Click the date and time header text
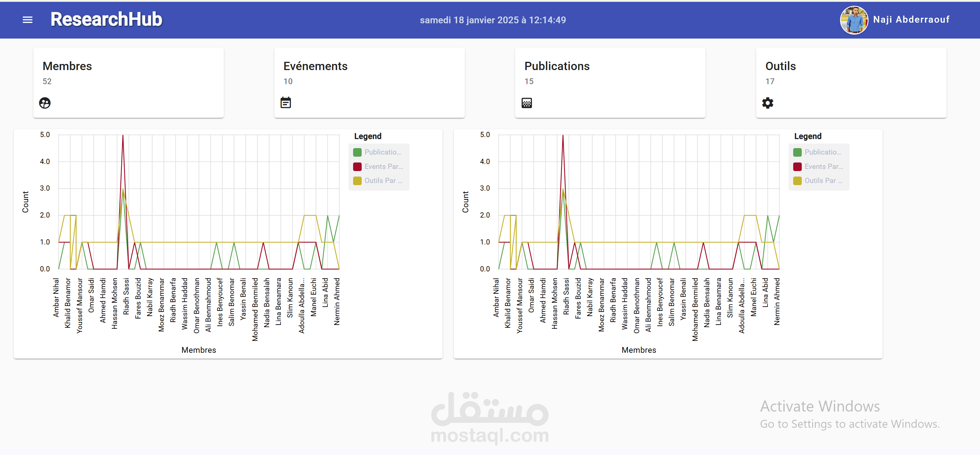 [x=493, y=20]
